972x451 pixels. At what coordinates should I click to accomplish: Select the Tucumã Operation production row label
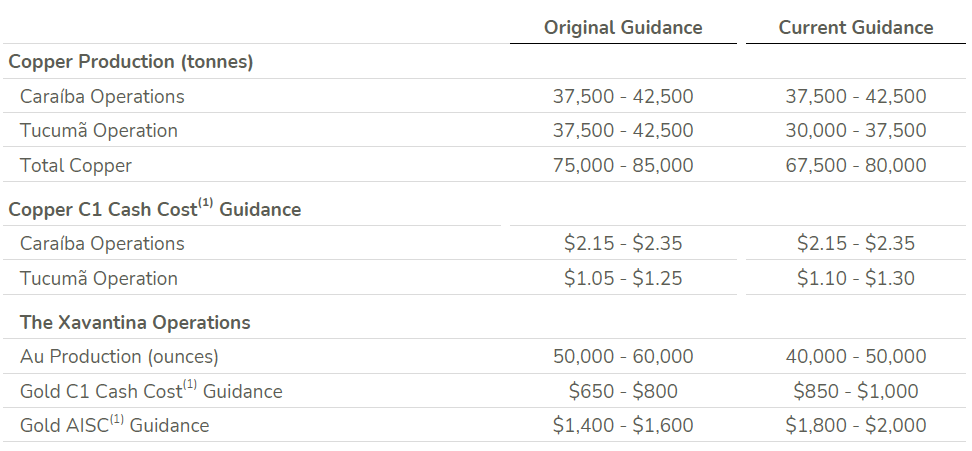pyautogui.click(x=99, y=131)
